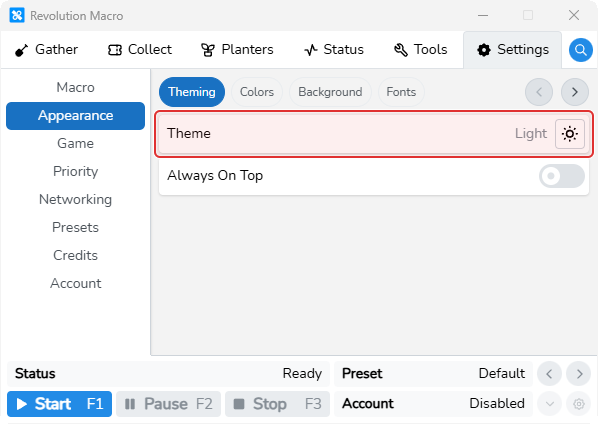Image resolution: width=598 pixels, height=424 pixels.
Task: Open Credits section in sidebar
Action: pyautogui.click(x=76, y=255)
